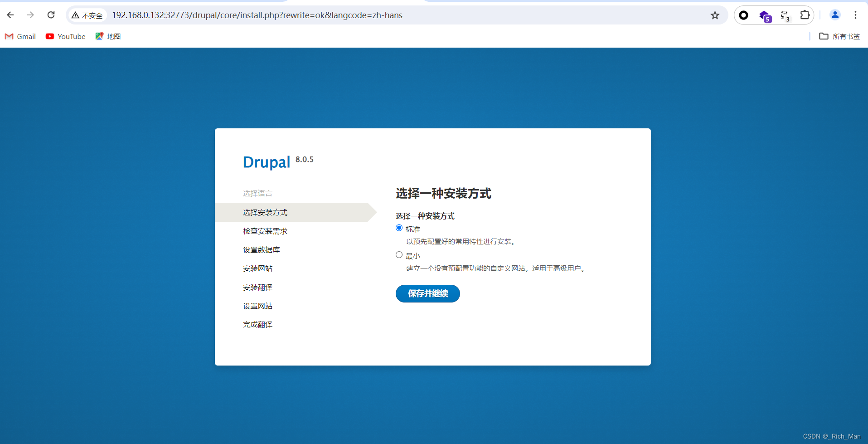Open the Gmail bookmark
Image resolution: width=868 pixels, height=444 pixels.
[20, 36]
